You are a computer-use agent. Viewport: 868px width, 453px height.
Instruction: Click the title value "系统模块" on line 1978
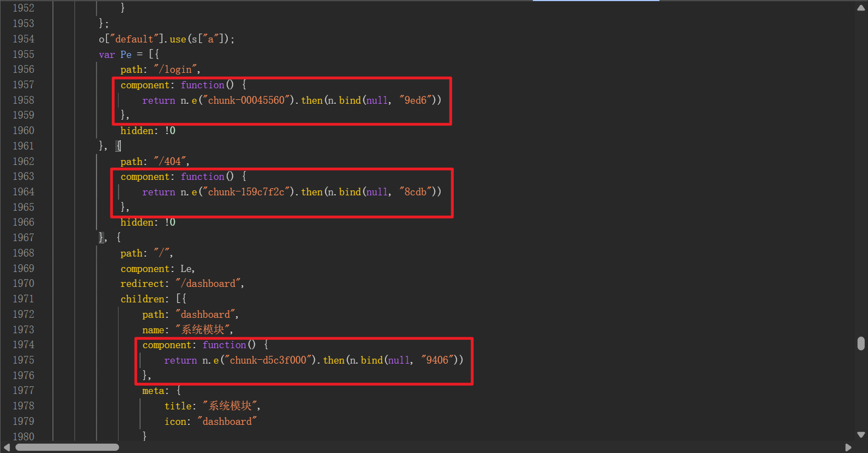230,406
